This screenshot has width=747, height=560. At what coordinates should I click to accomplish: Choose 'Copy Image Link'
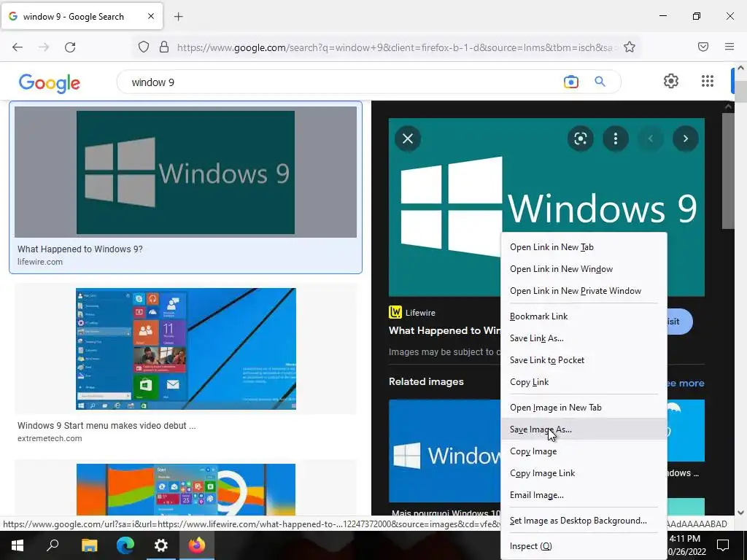pyautogui.click(x=584, y=473)
